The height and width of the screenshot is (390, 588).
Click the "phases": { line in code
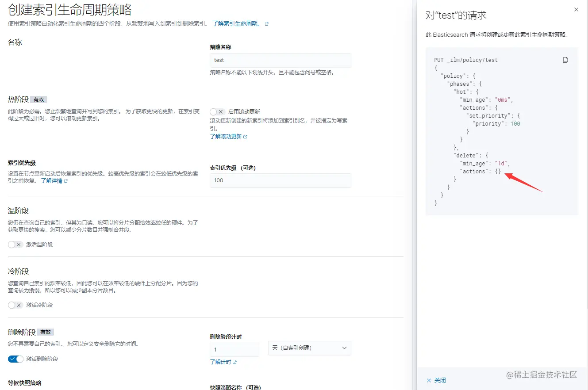(x=464, y=84)
